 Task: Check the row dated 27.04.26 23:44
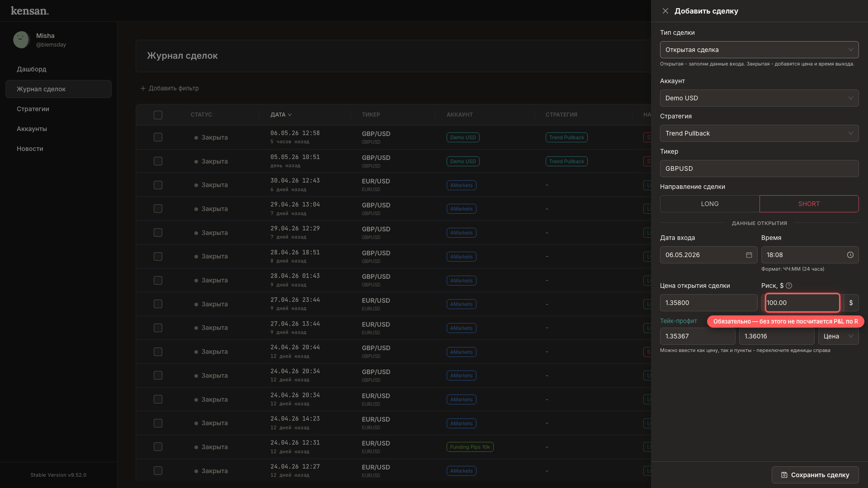click(158, 304)
